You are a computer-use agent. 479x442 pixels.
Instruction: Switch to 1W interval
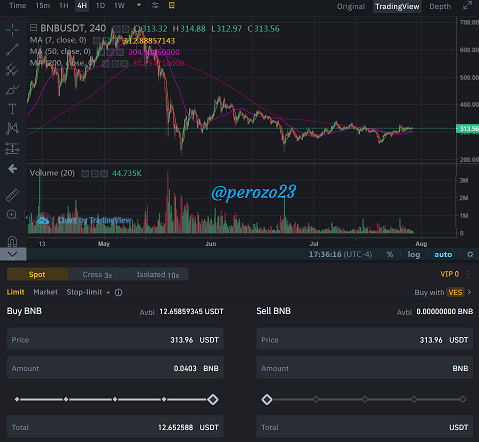point(119,6)
